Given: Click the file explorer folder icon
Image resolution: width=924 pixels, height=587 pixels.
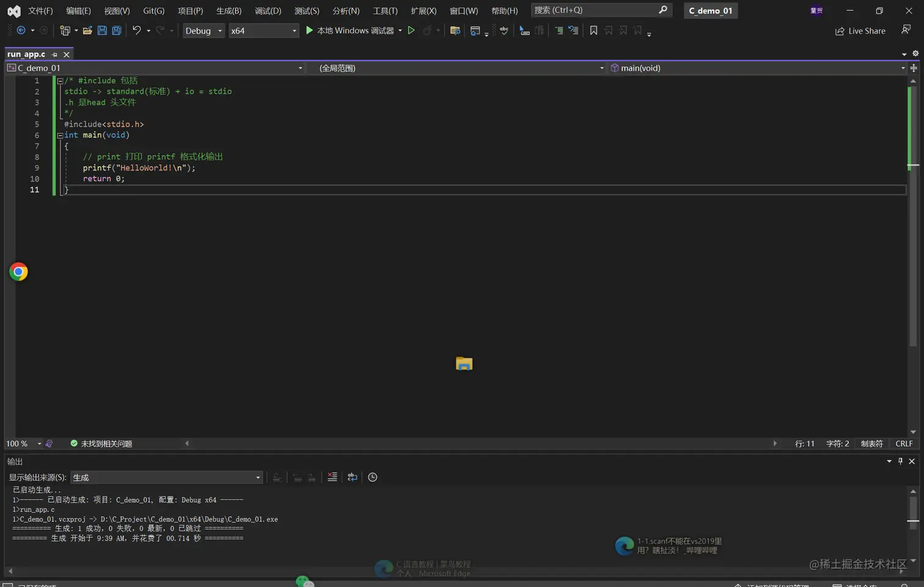Looking at the screenshot, I should pos(464,363).
